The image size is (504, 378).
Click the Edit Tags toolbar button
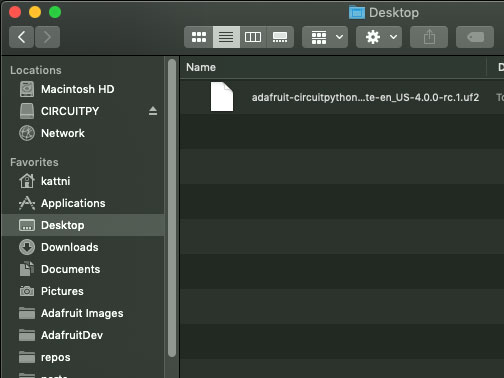[475, 37]
